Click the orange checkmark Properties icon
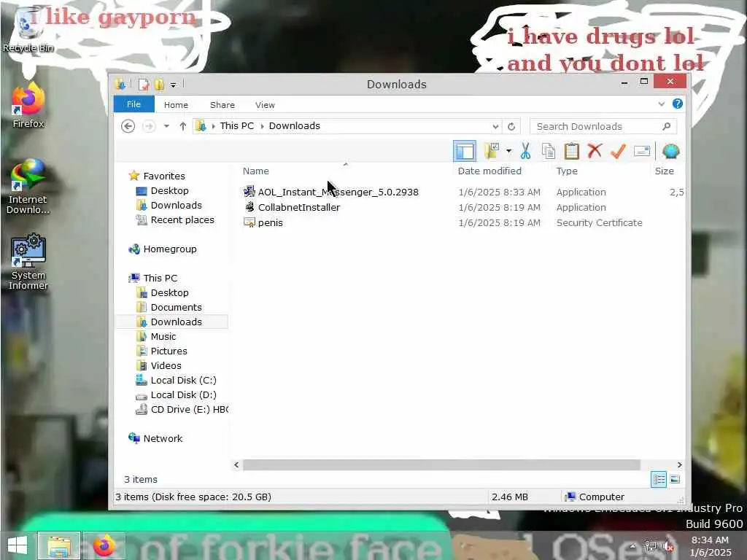This screenshot has height=560, width=747. click(x=618, y=152)
